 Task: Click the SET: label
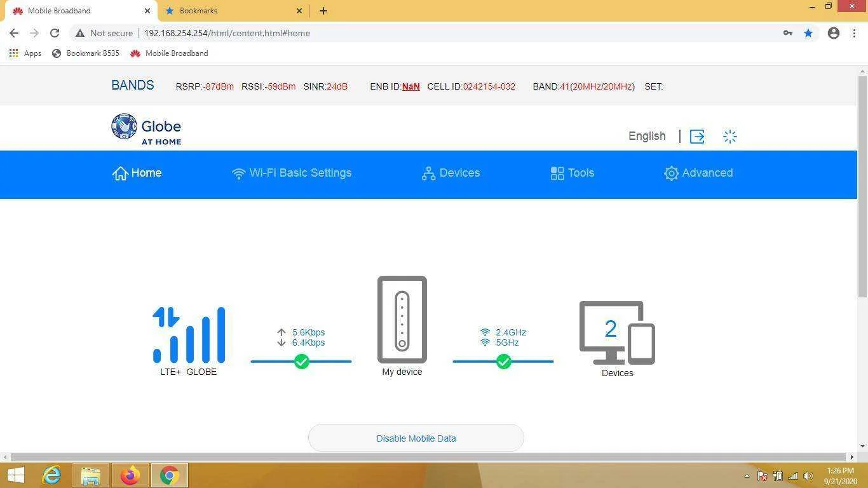point(654,86)
